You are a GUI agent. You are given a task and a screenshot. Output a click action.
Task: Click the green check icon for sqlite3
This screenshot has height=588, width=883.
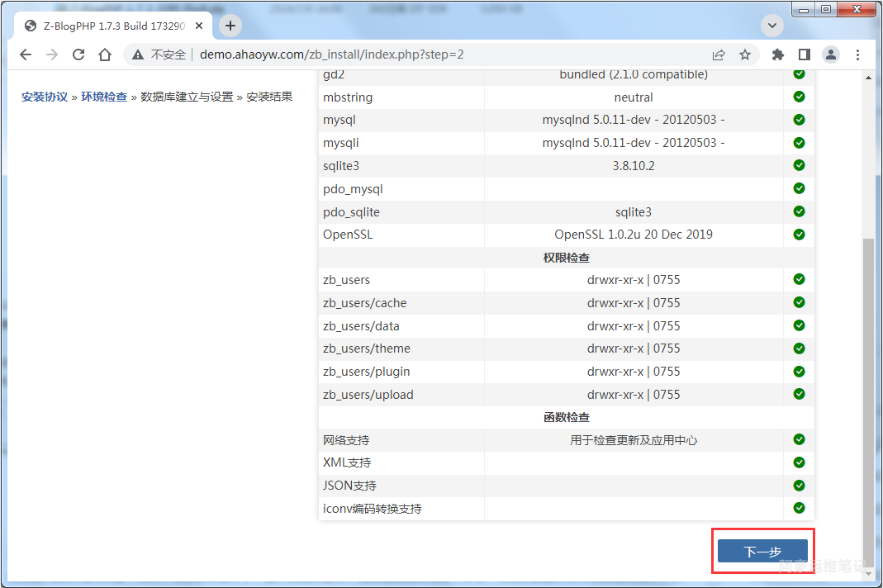point(799,165)
